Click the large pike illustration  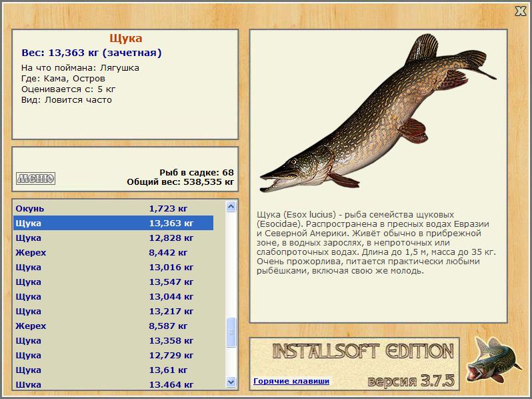[x=378, y=113]
